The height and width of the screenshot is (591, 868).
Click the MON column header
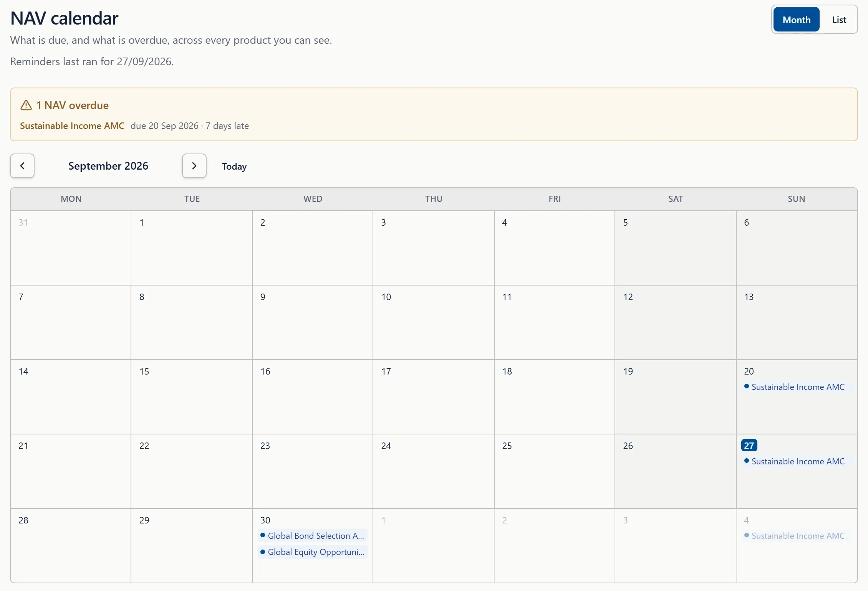point(71,199)
